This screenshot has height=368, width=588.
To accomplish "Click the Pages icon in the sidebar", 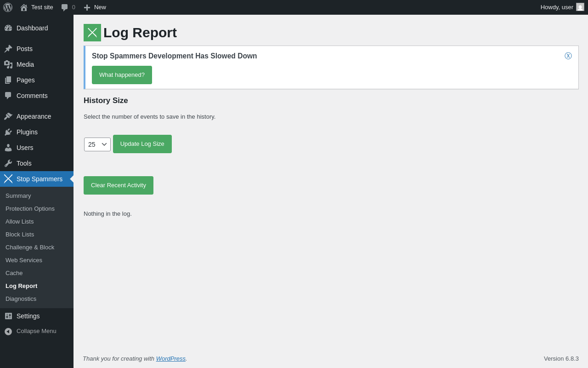I will (x=8, y=80).
